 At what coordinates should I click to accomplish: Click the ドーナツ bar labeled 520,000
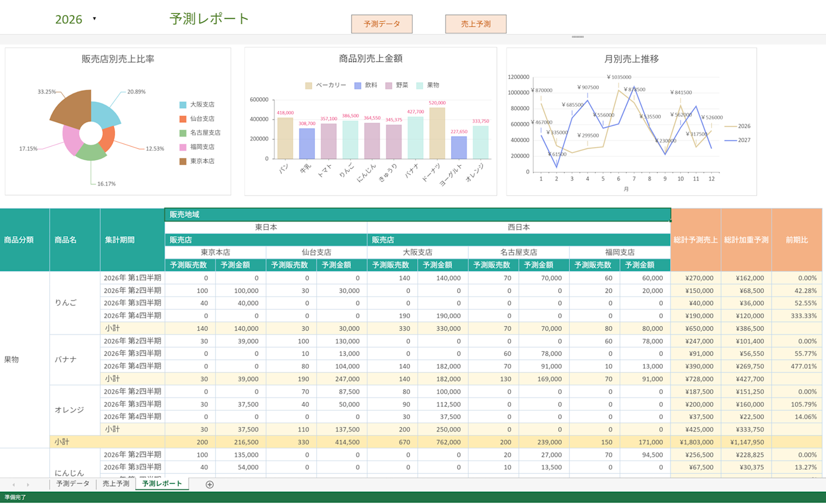[x=437, y=133]
